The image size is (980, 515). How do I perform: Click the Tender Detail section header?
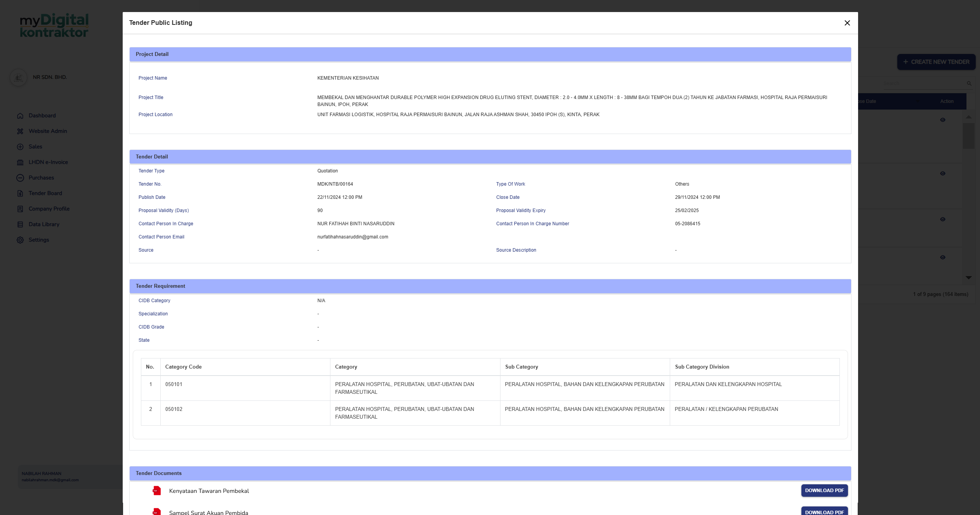pyautogui.click(x=490, y=157)
